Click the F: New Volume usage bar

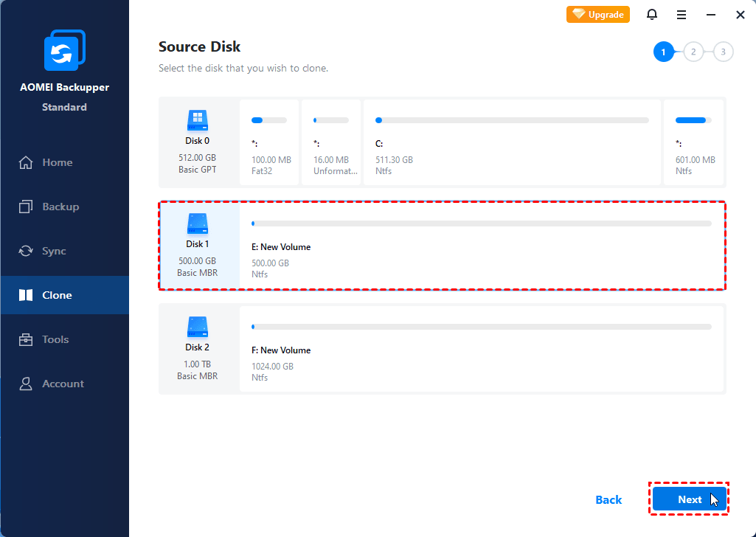click(482, 326)
